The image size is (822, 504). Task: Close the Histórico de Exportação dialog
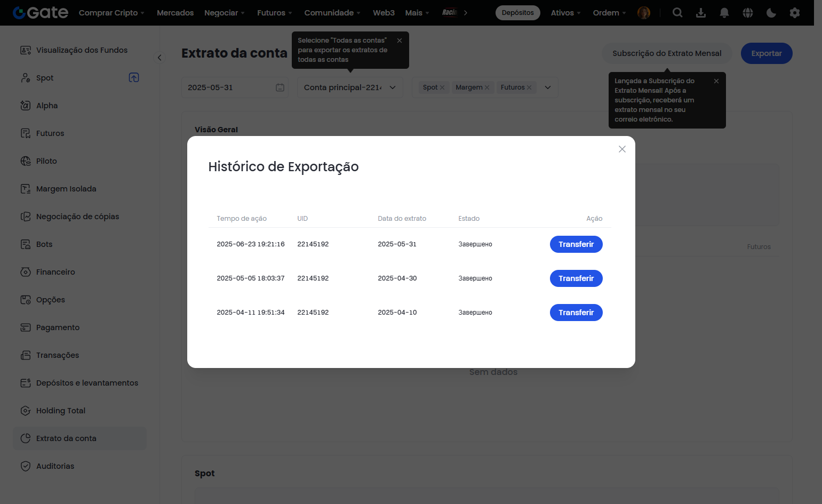(x=622, y=149)
